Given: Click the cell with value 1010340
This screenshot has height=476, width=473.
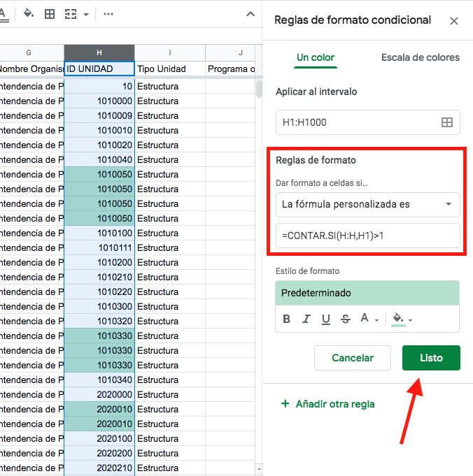Looking at the screenshot, I should pyautogui.click(x=99, y=380).
